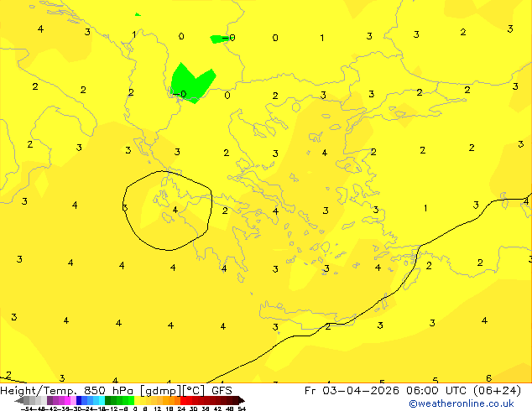This screenshot has width=532, height=411.
Task: Click the '24' legend scale value
Action: 181,408
